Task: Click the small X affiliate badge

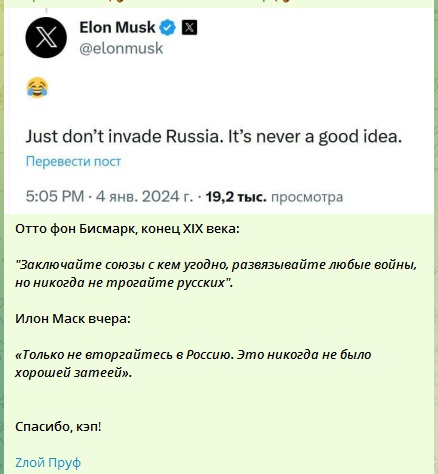Action: (189, 27)
